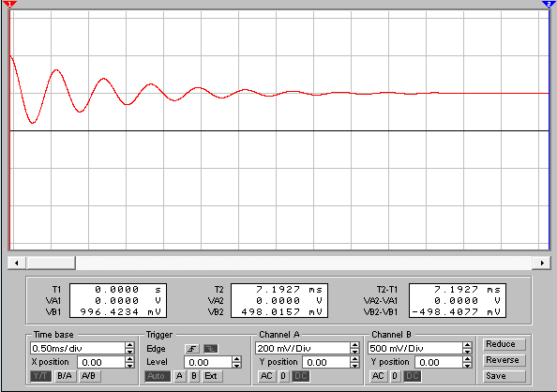Image resolution: width=557 pixels, height=392 pixels.
Task: Click the Time base scale field
Action: [78, 348]
